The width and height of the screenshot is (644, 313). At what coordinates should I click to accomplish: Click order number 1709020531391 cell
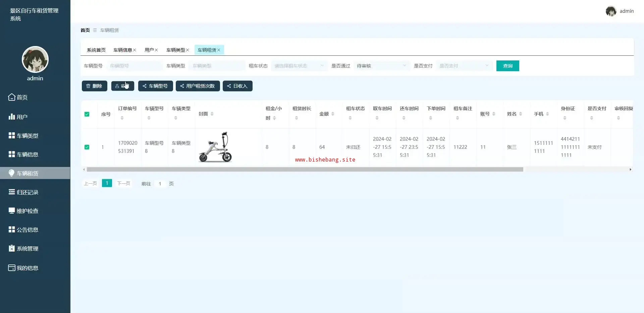pos(127,147)
